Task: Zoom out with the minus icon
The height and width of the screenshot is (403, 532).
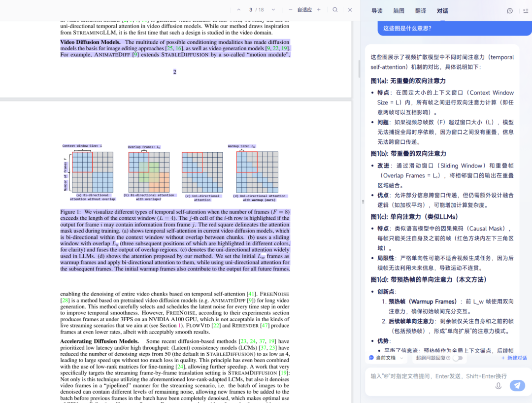Action: (x=290, y=10)
